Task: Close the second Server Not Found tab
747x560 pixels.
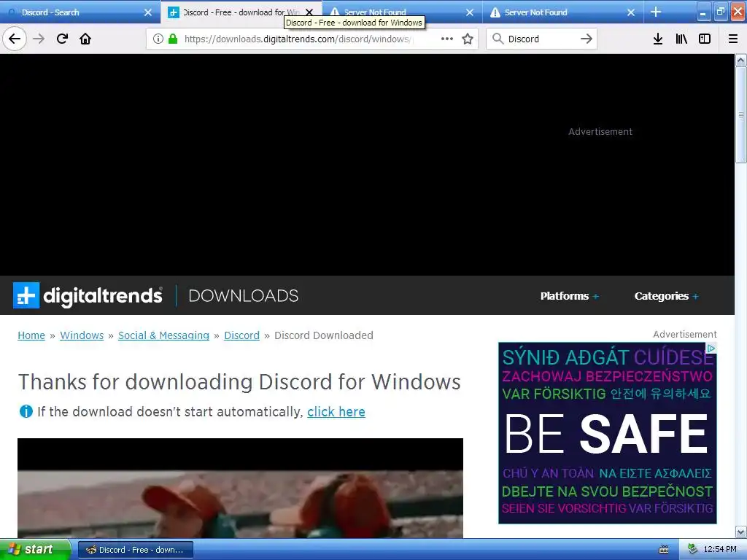Action: [631, 12]
